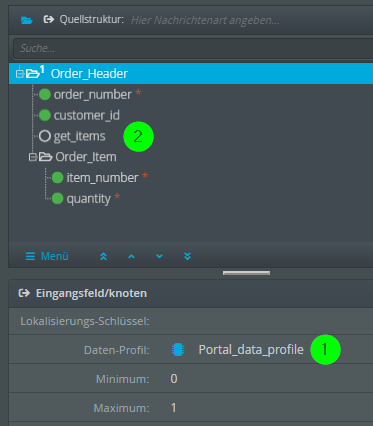373x426 pixels.
Task: Click green dot icon of item_number
Action: 58,178
